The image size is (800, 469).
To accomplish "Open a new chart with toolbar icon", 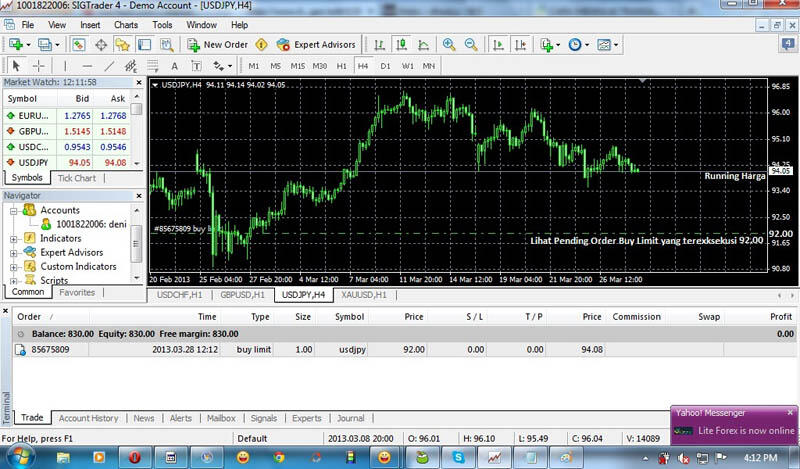I will point(16,45).
